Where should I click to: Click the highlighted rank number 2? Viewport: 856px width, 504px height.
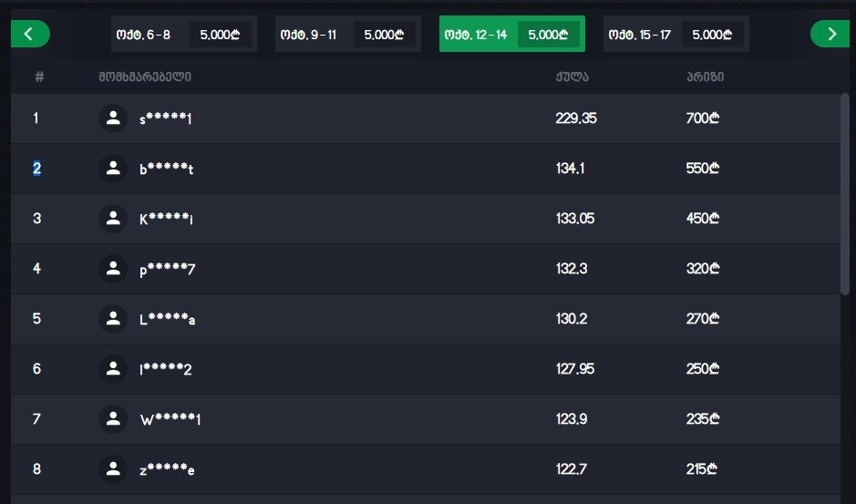(36, 169)
